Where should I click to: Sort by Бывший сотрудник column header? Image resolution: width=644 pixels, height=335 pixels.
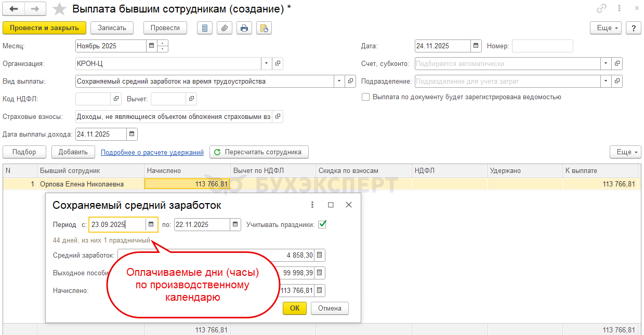(x=90, y=170)
